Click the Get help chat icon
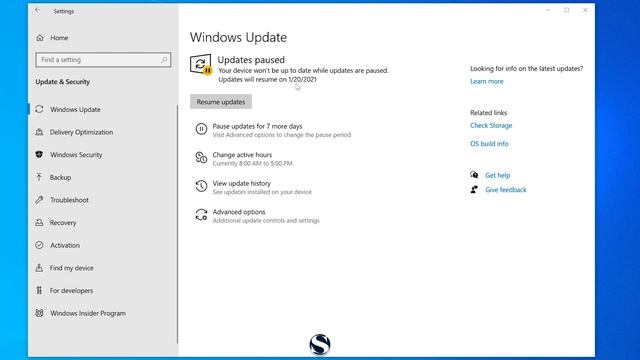 pyautogui.click(x=474, y=175)
